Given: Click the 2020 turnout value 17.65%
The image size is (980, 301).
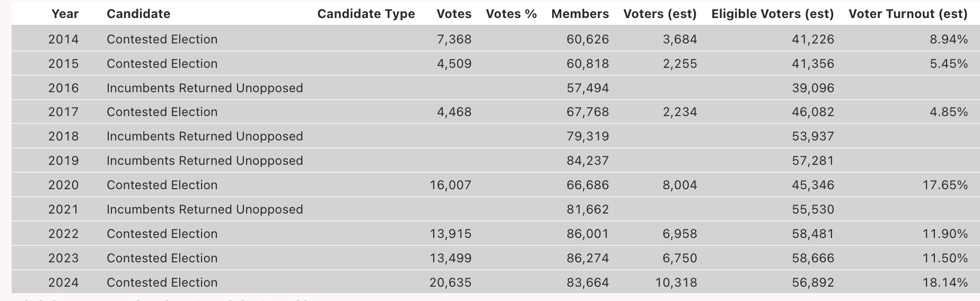Looking at the screenshot, I should (945, 185).
